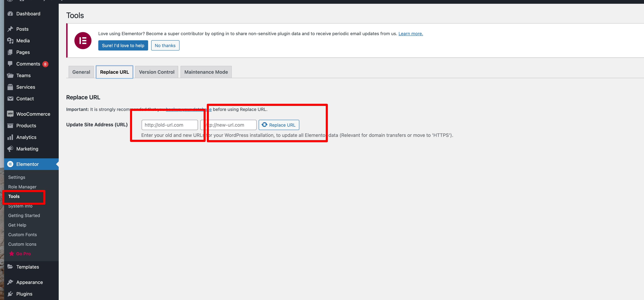Click the Sure! I'd love to help button

123,46
